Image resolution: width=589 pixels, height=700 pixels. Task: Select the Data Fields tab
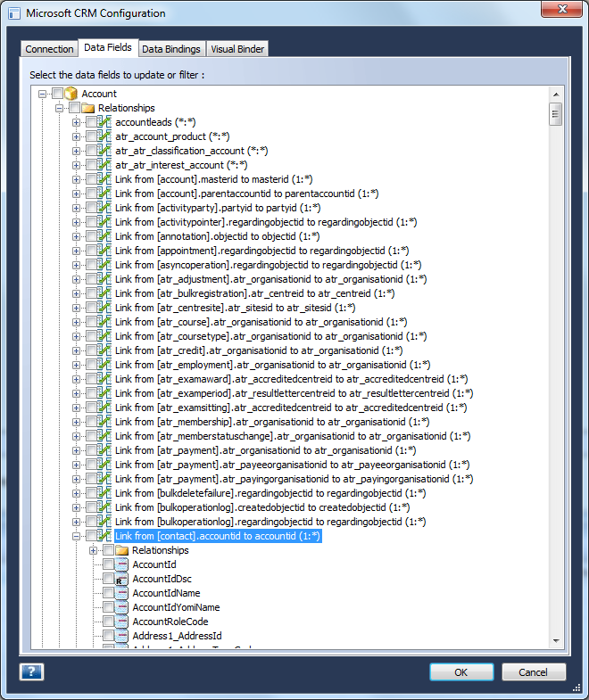108,47
